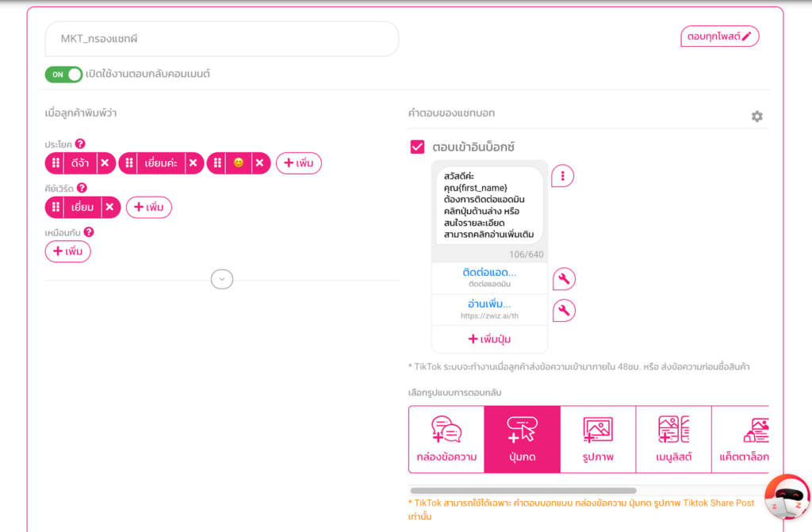Uncheck the ตอบเข้าอินบ็อกซ์ checkbox
812x532 pixels.
(417, 147)
